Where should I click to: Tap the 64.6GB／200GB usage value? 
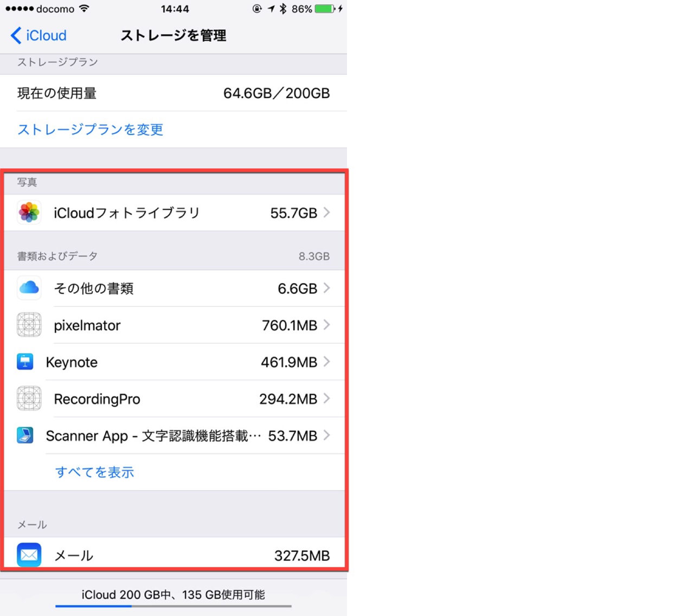(277, 93)
